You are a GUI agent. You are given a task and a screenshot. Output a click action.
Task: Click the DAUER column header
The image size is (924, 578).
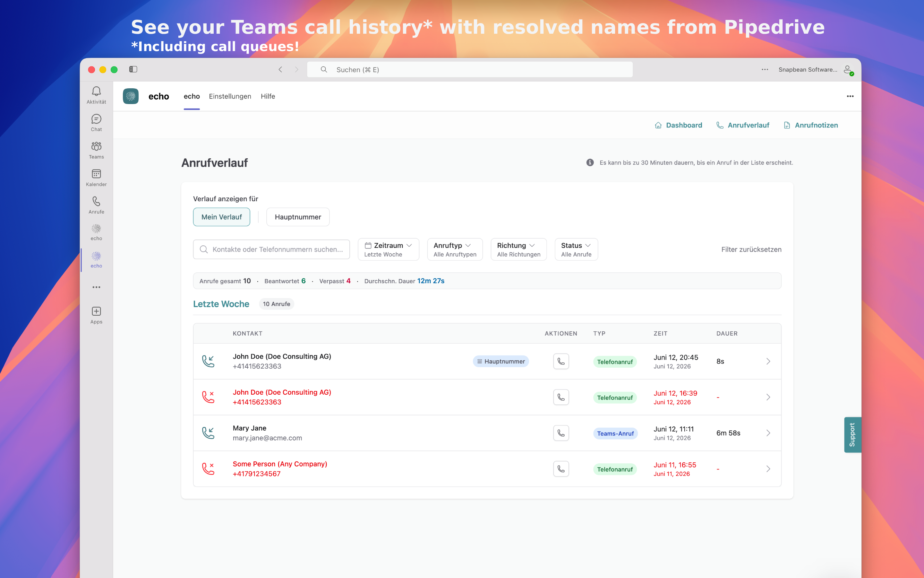click(727, 333)
